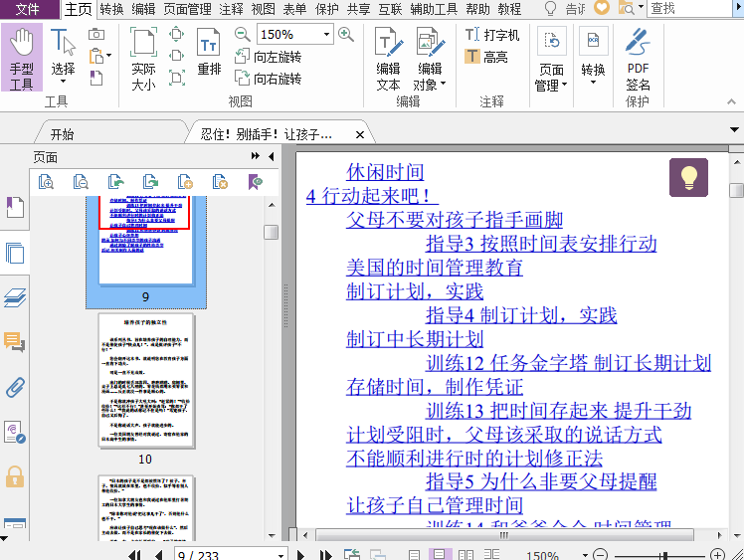Open Comments panel in sidebar
The image size is (744, 560).
coord(15,342)
